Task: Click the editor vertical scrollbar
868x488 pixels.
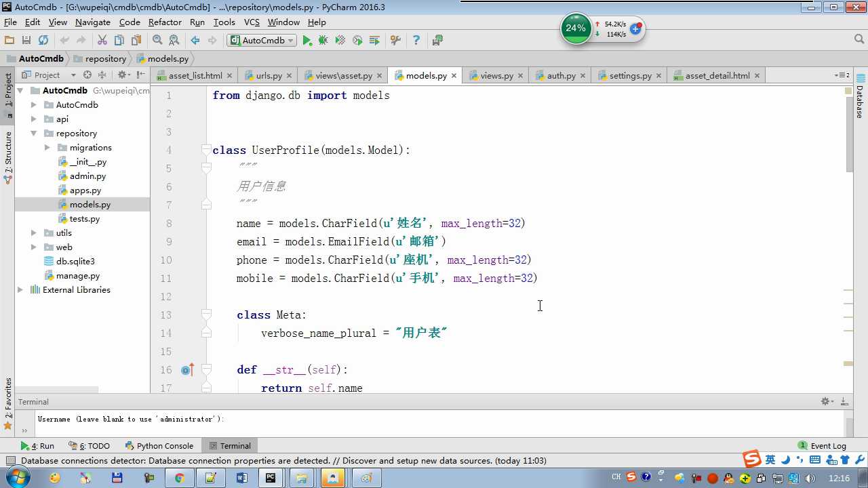Action: click(x=848, y=134)
